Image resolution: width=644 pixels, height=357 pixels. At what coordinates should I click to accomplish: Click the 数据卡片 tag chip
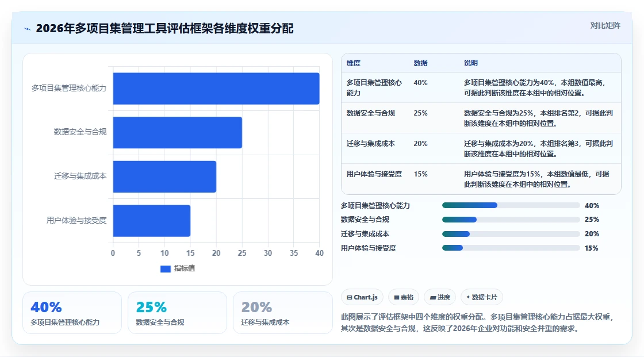pos(482,297)
